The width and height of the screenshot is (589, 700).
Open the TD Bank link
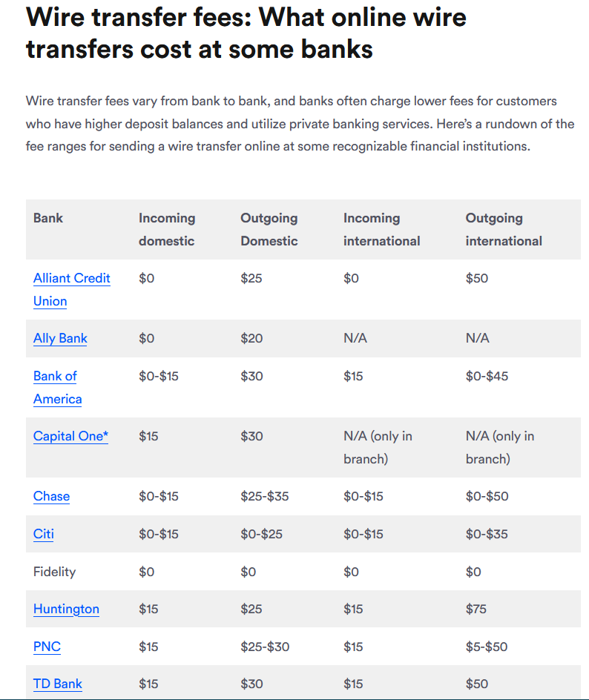pyautogui.click(x=57, y=684)
